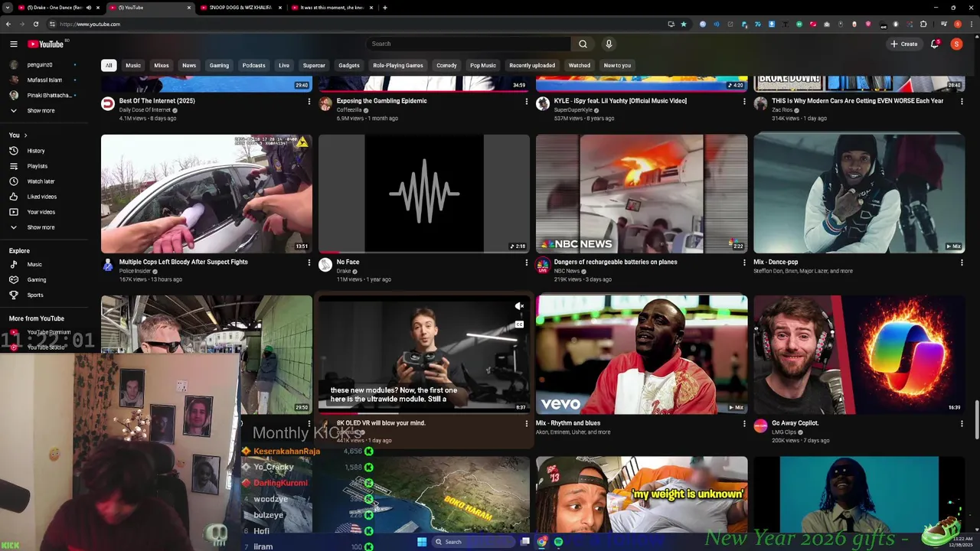Select the New to you chip
980x551 pixels.
pos(617,65)
